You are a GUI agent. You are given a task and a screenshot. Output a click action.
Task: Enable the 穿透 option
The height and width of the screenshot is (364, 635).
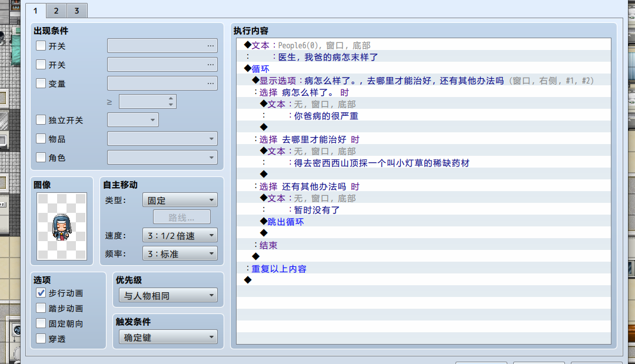tap(41, 339)
